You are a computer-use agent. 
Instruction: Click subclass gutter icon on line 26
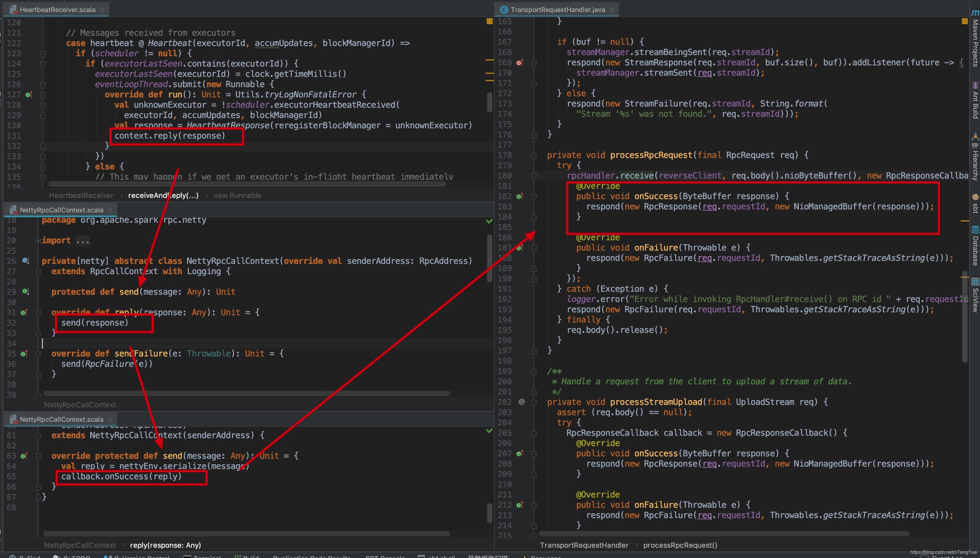[26, 261]
